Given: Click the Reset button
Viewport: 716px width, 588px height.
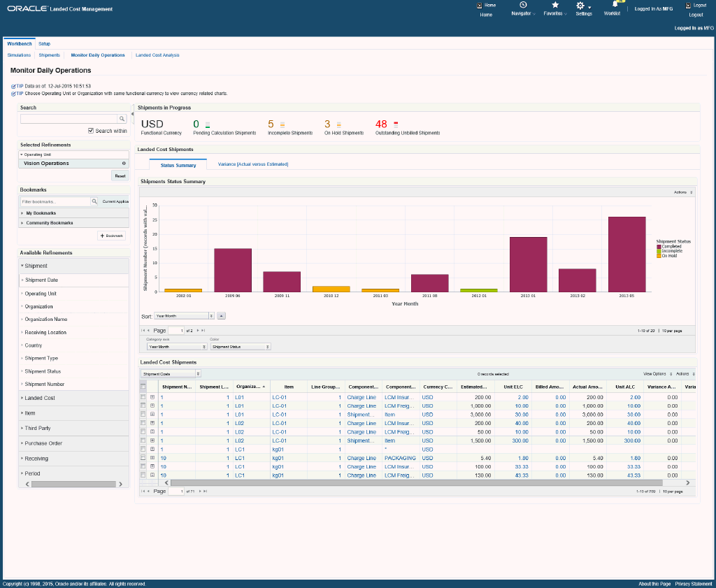Looking at the screenshot, I should tap(120, 175).
